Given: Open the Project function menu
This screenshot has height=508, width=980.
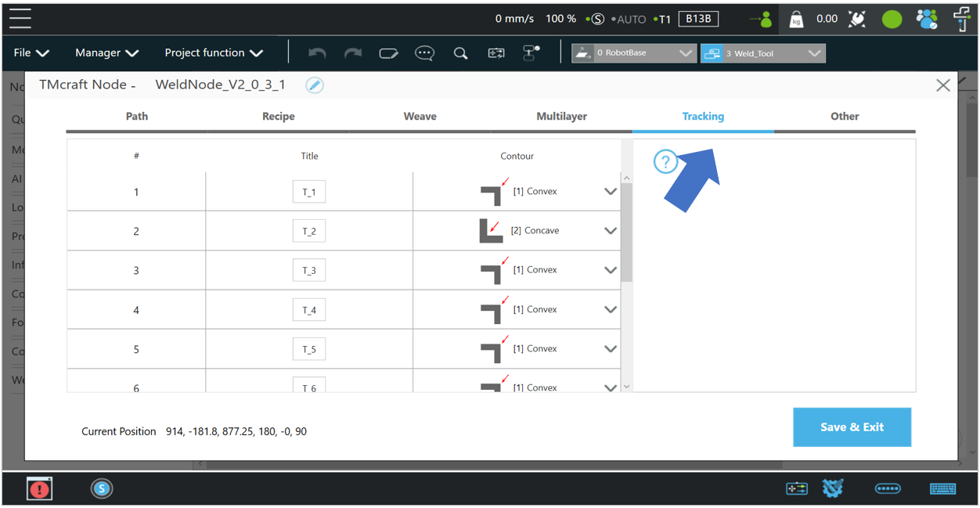Looking at the screenshot, I should point(213,53).
